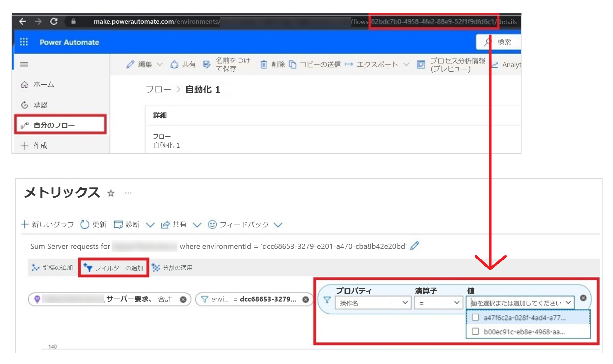Expand the chevron next to 編集

160,64
